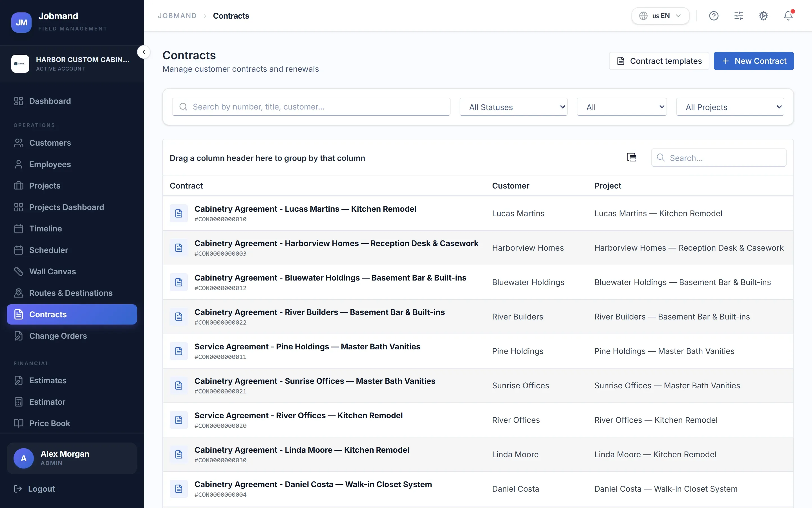Viewport: 812px width, 508px height.
Task: Click project cell Daniel Costa — Walk-in Closet System
Action: pos(666,489)
